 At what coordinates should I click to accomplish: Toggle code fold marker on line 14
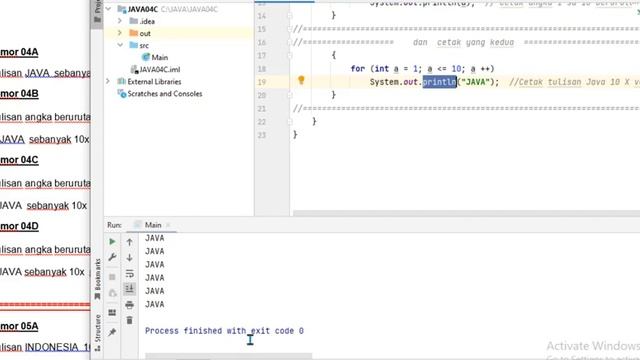[x=290, y=16]
